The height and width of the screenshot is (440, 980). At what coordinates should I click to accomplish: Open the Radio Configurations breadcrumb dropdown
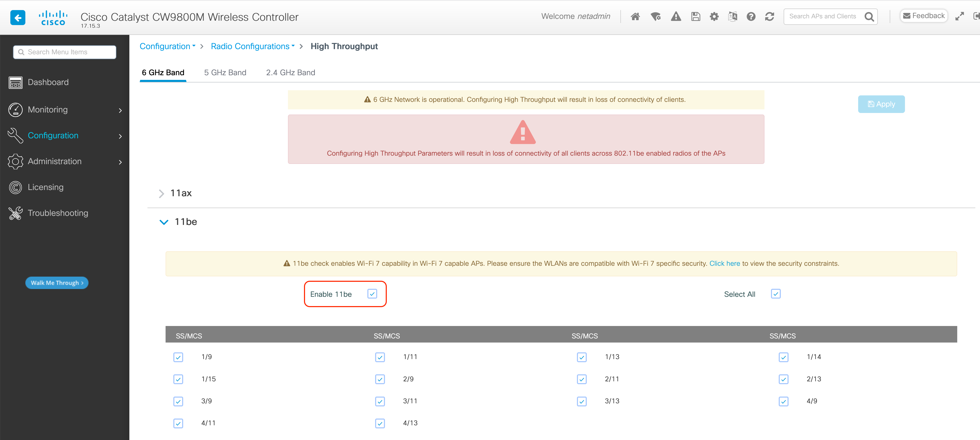pos(253,46)
